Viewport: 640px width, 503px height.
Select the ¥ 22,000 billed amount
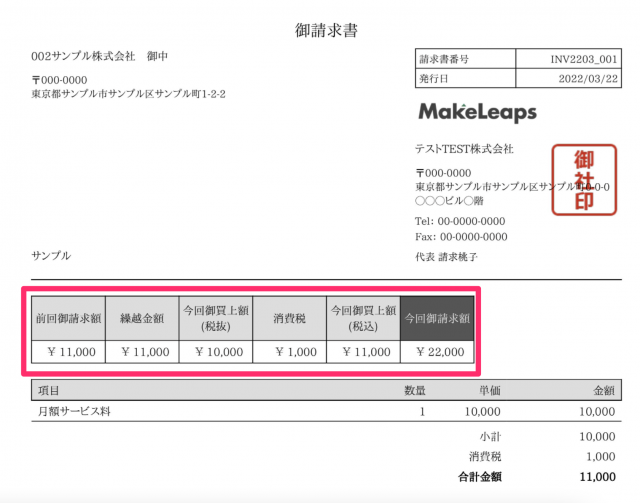click(x=436, y=352)
